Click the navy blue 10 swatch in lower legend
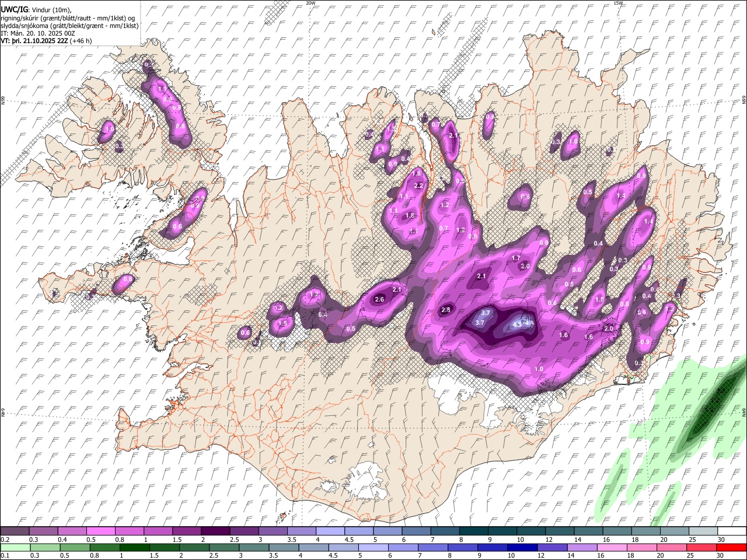Image resolution: width=747 pixels, height=560 pixels. click(x=522, y=547)
